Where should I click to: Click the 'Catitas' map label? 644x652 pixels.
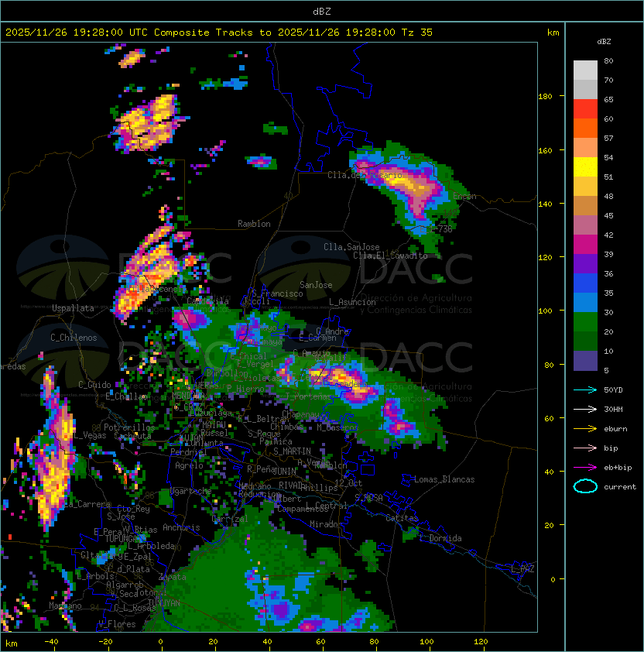(402, 518)
